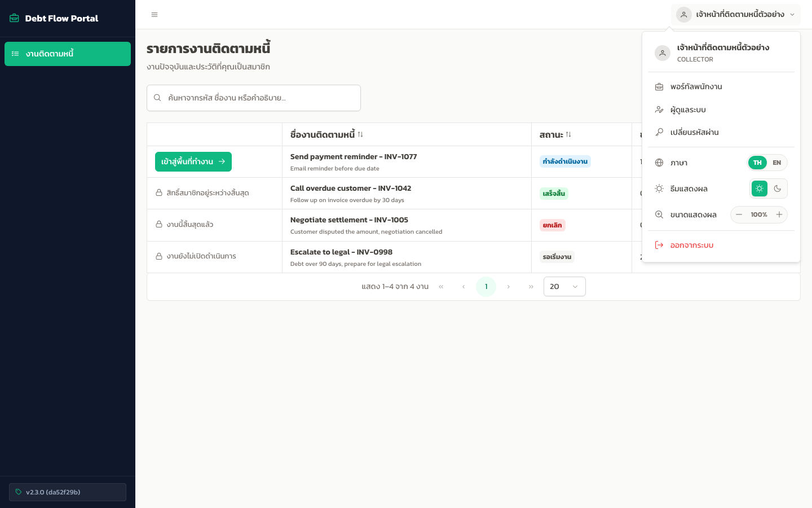Viewport: 812px width, 508px height.
Task: Open พอร์ทัลพนักงาน from the profile menu
Action: (721, 86)
